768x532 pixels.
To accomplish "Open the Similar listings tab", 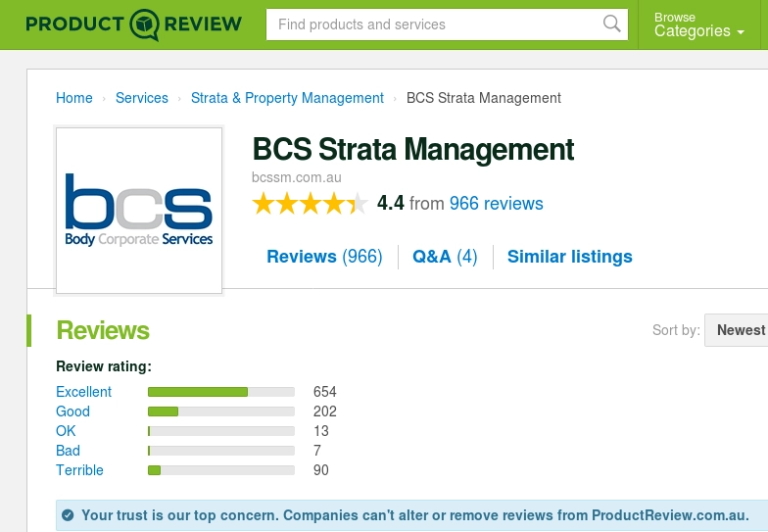I will tap(570, 257).
